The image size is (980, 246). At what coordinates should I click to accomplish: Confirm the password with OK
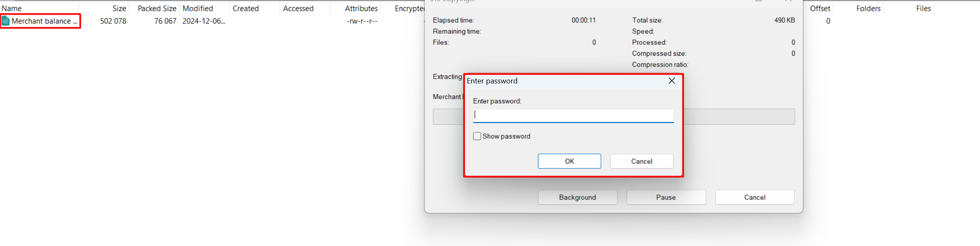(x=569, y=161)
